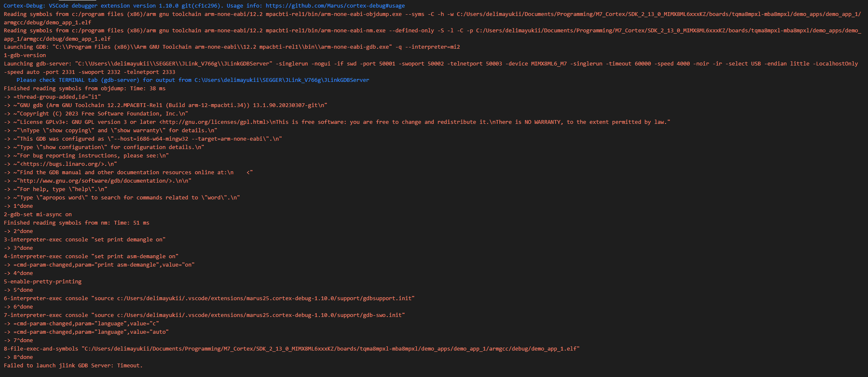Click the 'Finished reading symbols from objdump: Time: 38 ms' line
Image resolution: width=868 pixels, height=377 pixels.
84,89
